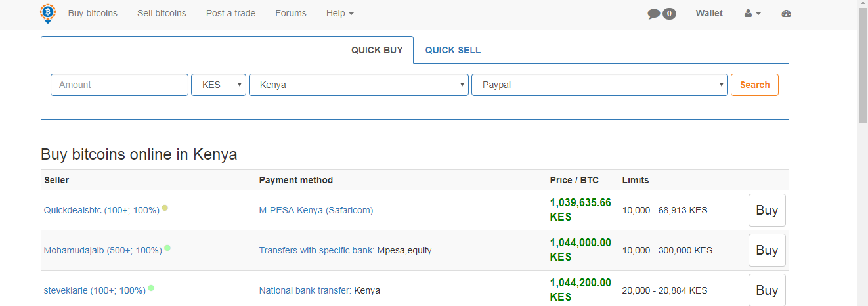Select the Quick Buy tab

(377, 50)
